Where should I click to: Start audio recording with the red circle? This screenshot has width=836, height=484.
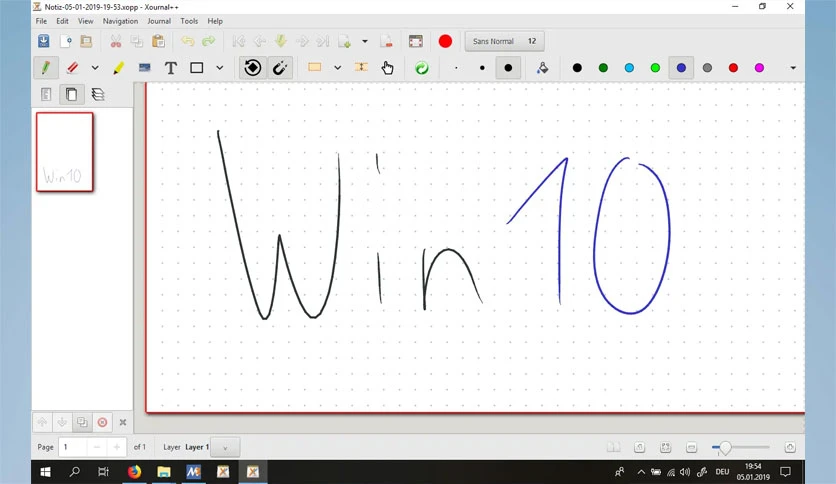coord(445,41)
